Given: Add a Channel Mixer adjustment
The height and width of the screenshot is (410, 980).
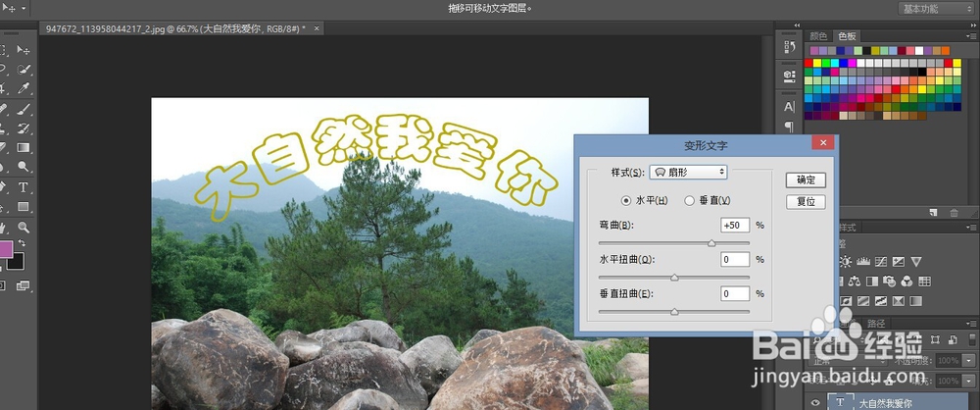Looking at the screenshot, I should [x=906, y=282].
